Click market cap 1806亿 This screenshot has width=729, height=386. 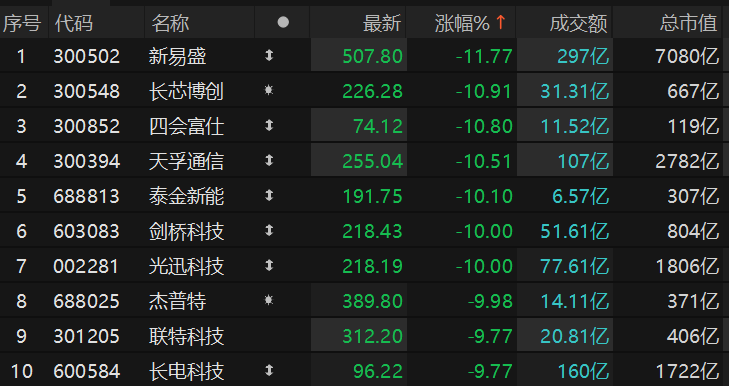tap(687, 266)
